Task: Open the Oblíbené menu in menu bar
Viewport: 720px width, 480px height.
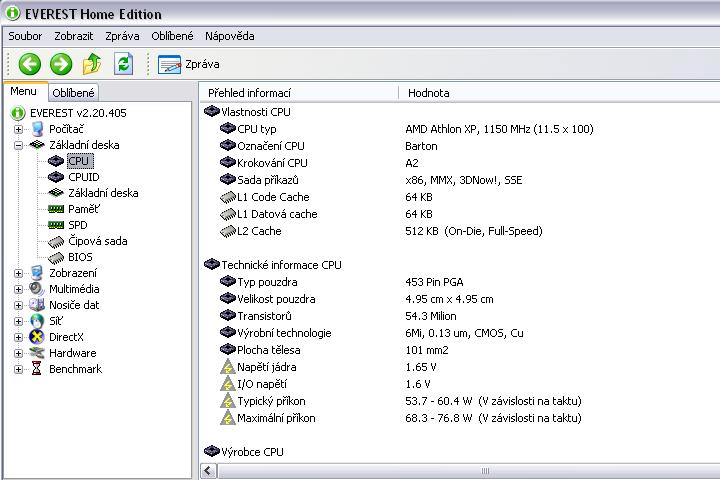Action: click(172, 36)
